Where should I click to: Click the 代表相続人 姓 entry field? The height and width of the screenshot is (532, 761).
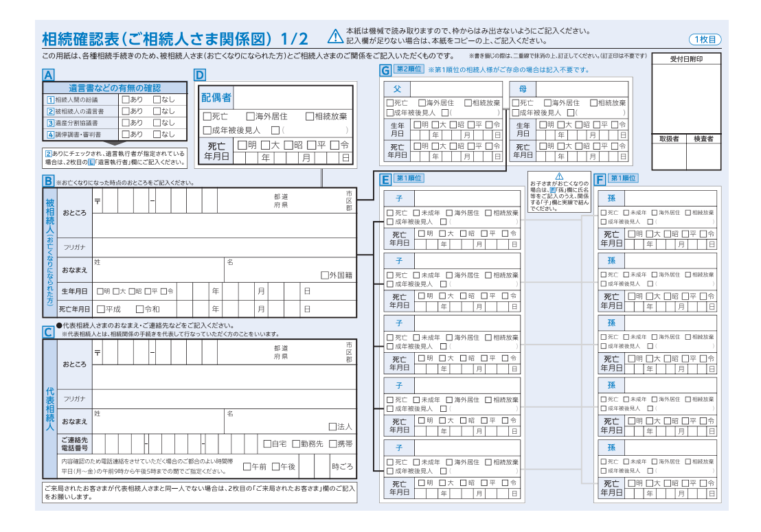pyautogui.click(x=158, y=421)
